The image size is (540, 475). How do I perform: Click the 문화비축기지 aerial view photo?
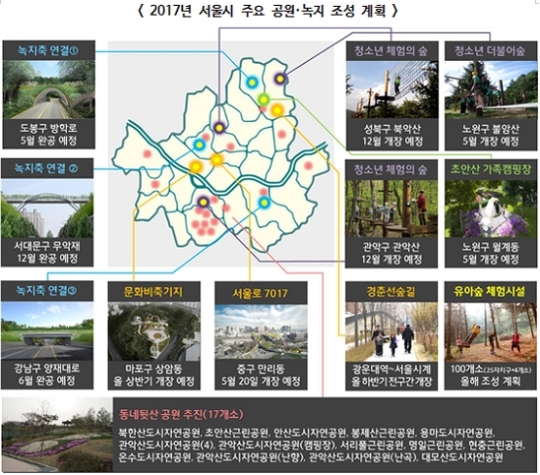tap(154, 331)
